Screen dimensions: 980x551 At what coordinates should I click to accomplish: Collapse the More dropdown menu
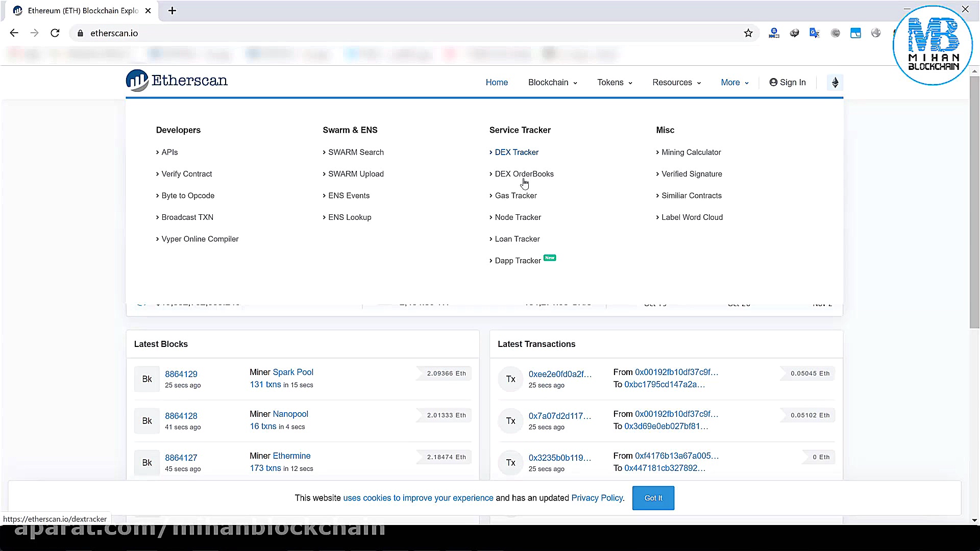click(x=735, y=83)
